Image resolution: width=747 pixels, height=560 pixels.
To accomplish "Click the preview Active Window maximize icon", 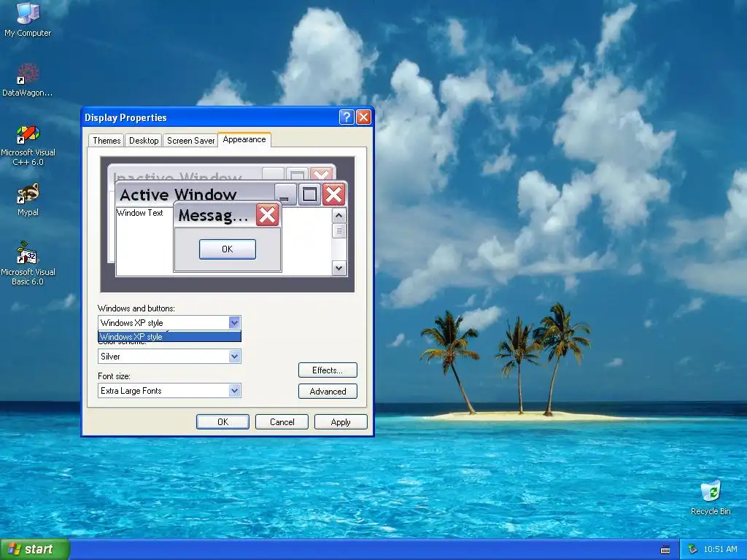I will pyautogui.click(x=309, y=194).
